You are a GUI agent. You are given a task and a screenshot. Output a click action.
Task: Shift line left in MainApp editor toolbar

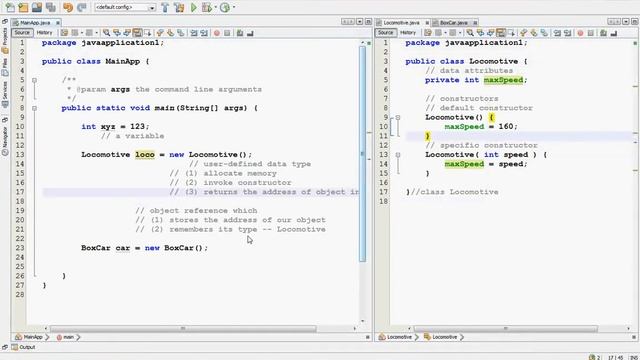pos(193,33)
